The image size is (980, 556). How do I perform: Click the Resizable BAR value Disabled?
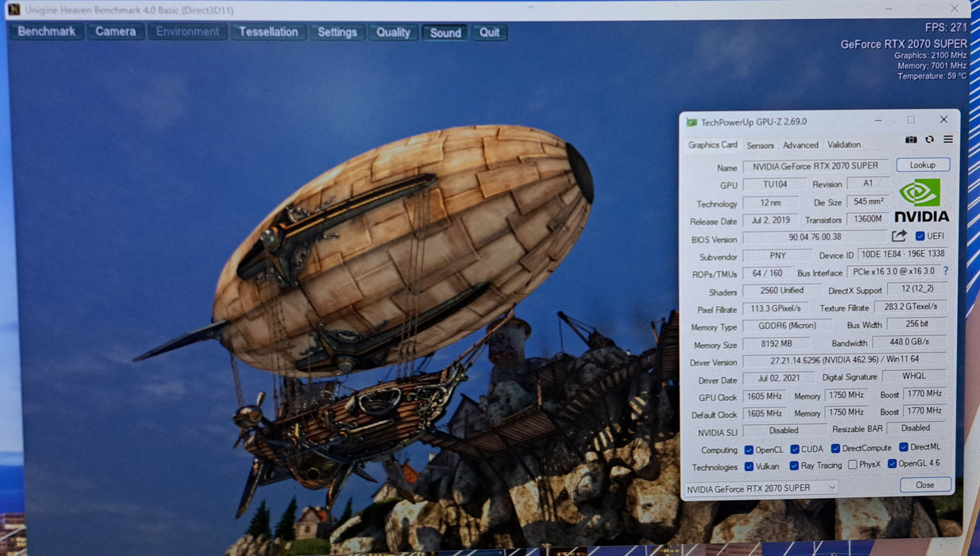click(916, 428)
